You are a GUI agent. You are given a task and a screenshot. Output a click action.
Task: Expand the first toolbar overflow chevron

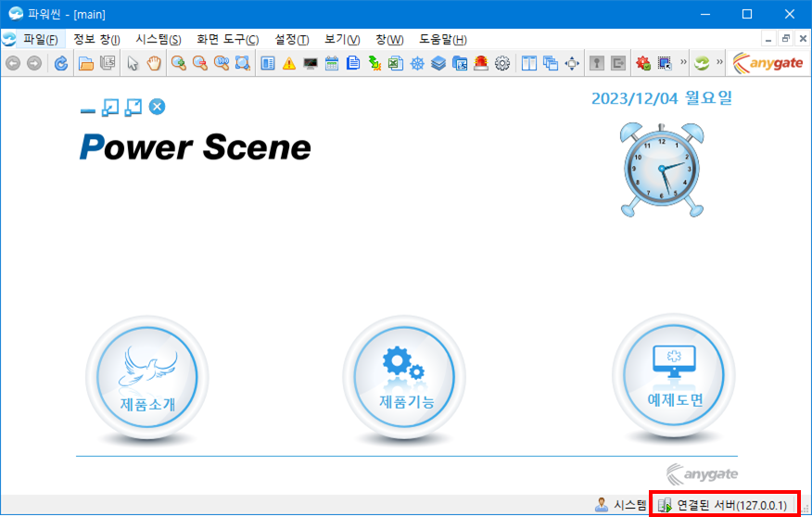tap(683, 62)
